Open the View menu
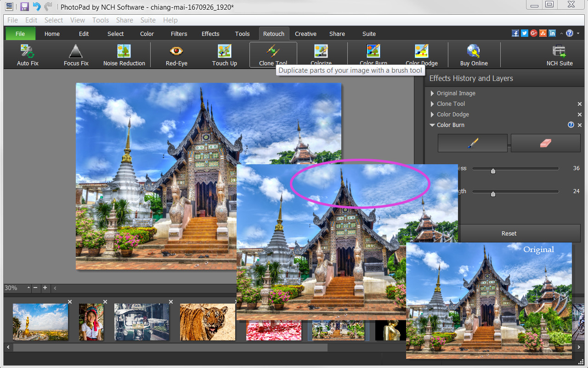Image resolution: width=588 pixels, height=368 pixels. pyautogui.click(x=77, y=20)
